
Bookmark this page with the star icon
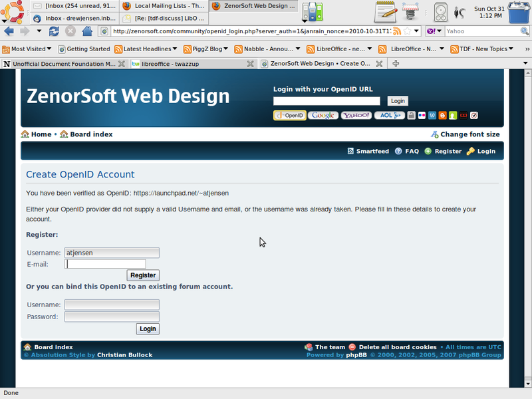pos(408,31)
